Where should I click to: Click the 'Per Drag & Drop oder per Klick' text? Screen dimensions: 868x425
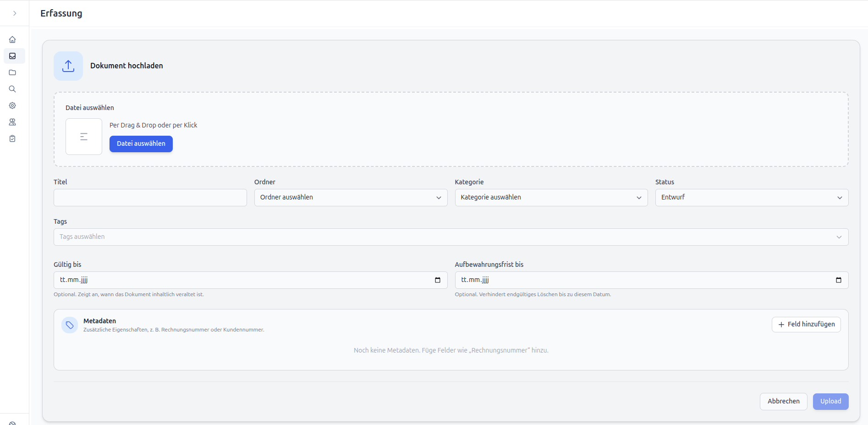point(154,125)
